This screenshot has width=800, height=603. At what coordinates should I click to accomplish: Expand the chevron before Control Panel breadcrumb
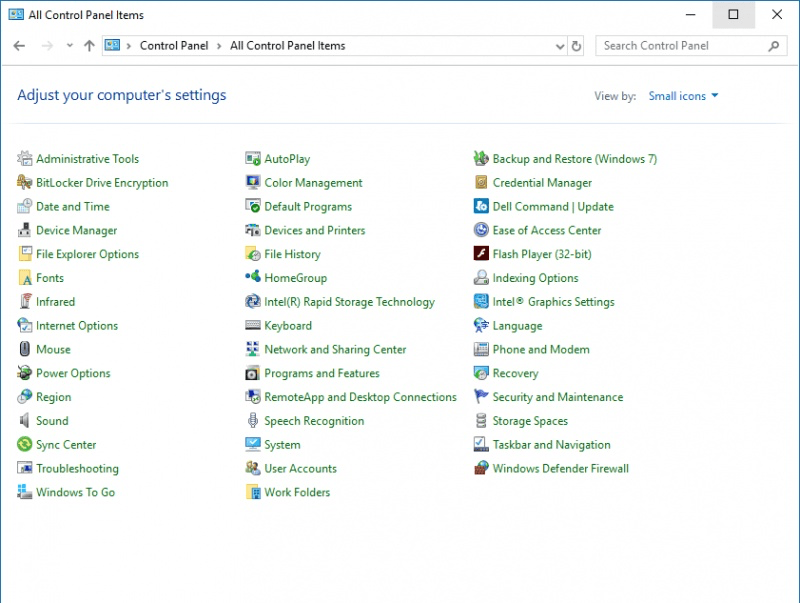129,46
